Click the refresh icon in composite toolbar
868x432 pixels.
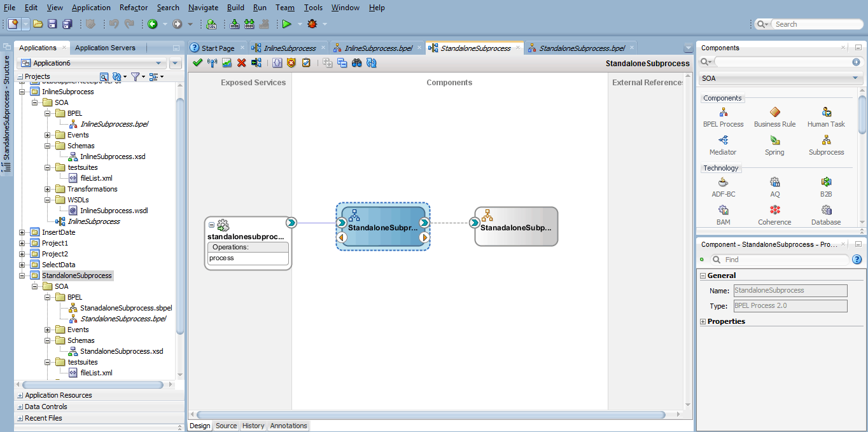(372, 62)
